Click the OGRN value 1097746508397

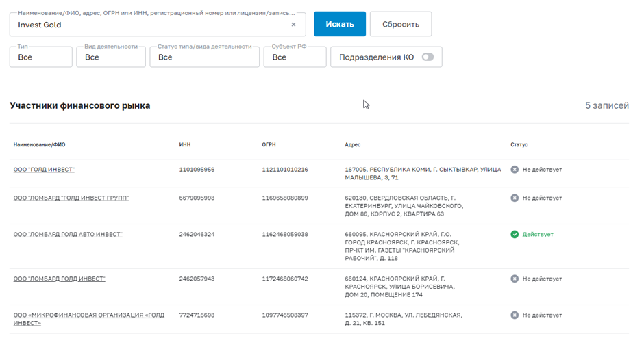(x=285, y=315)
